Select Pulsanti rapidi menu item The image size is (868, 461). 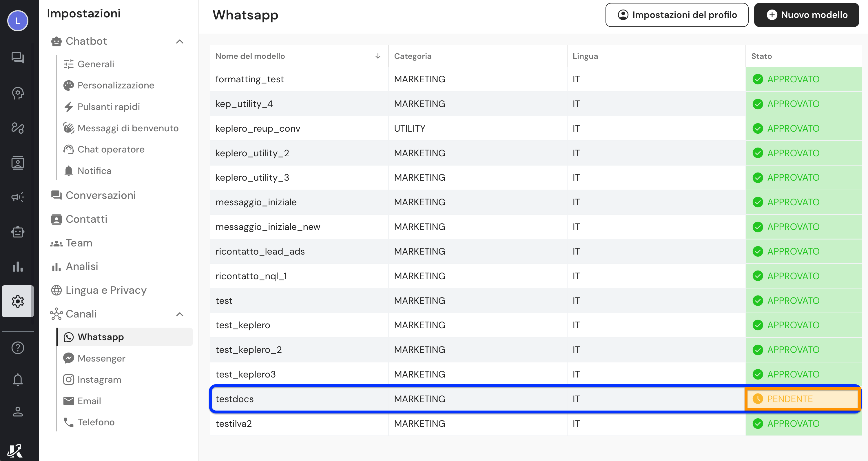coord(108,107)
